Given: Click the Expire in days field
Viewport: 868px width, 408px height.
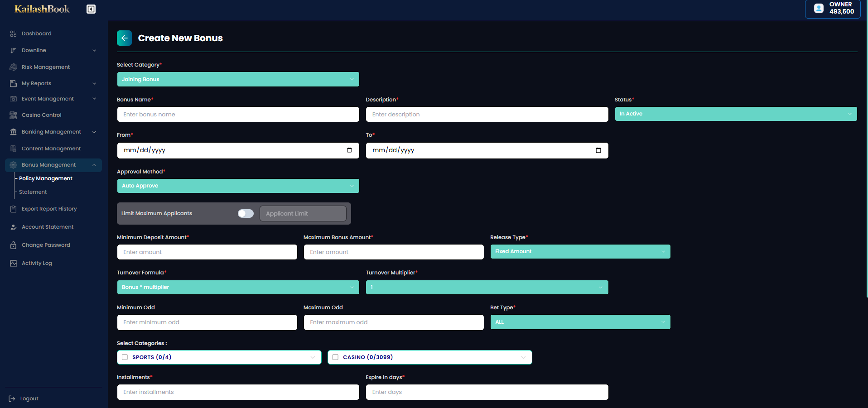Looking at the screenshot, I should (487, 392).
